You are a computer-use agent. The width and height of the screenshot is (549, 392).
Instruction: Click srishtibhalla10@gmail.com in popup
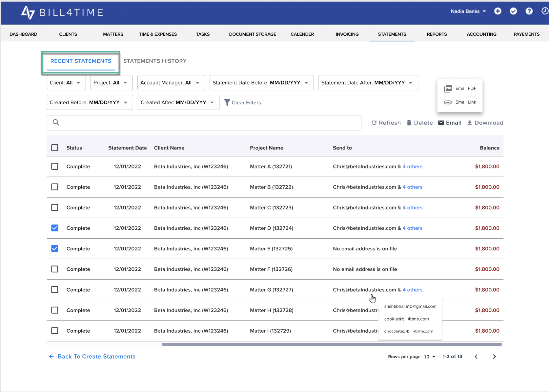coord(410,306)
